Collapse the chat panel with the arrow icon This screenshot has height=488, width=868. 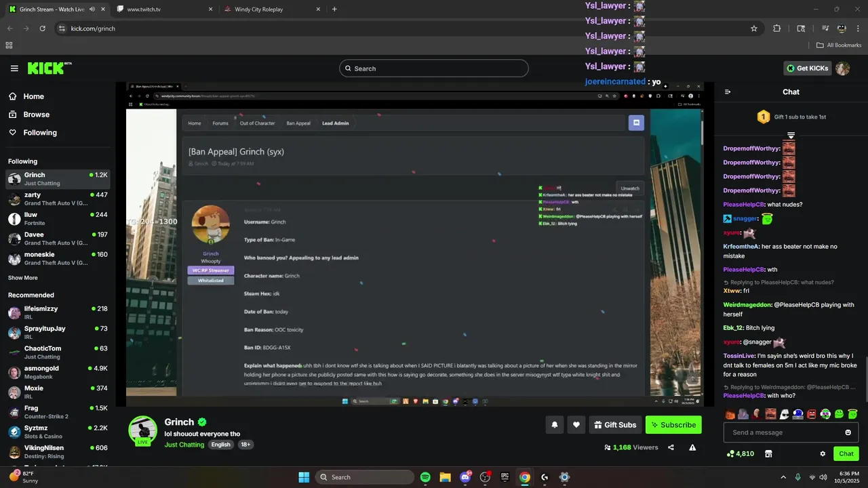[x=728, y=91]
